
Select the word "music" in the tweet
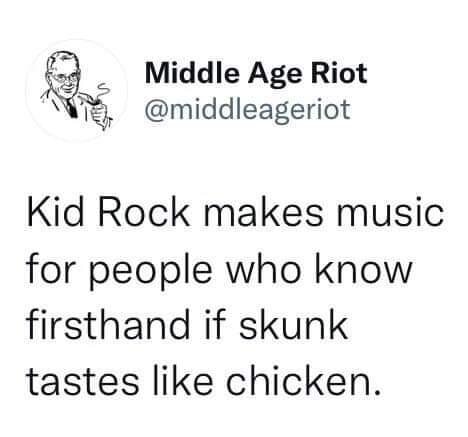[391, 213]
